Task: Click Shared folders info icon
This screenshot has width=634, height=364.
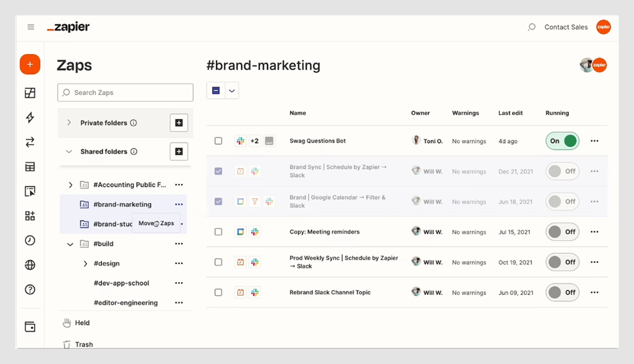Action: click(134, 151)
